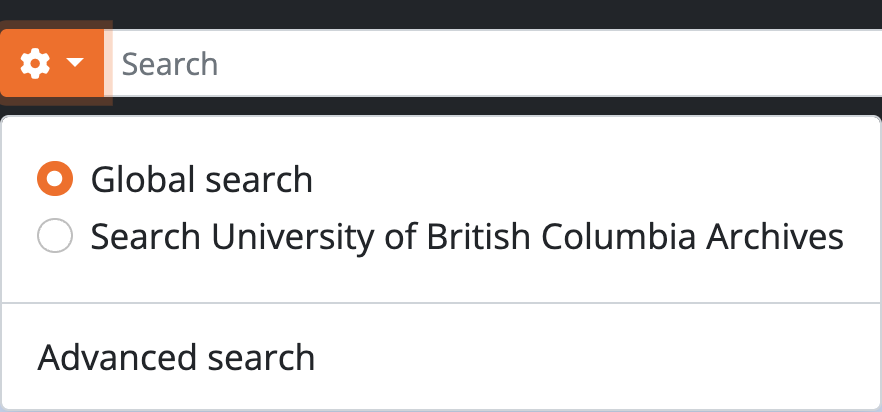This screenshot has width=882, height=412.
Task: Collapse the search options dropdown menu
Action: pos(53,65)
